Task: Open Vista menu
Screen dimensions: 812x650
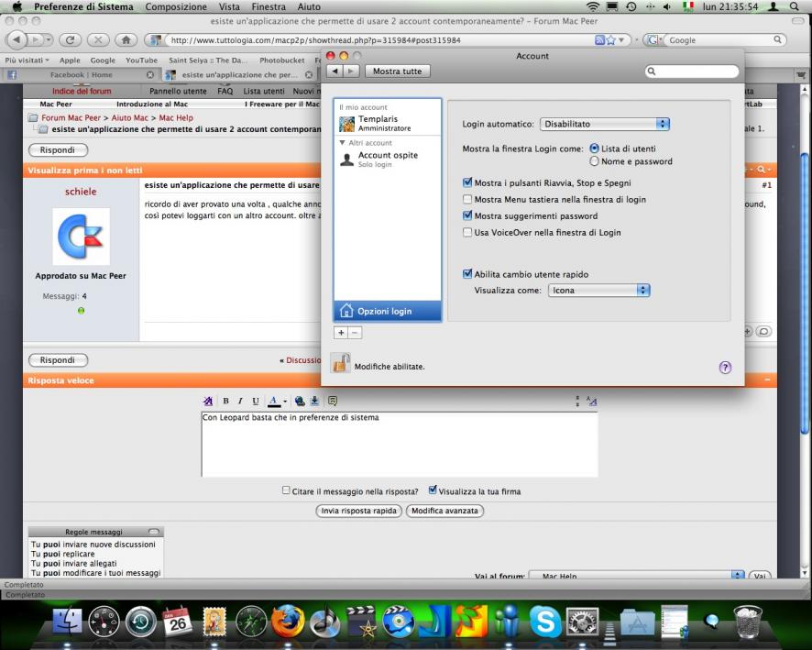Action: pyautogui.click(x=229, y=6)
